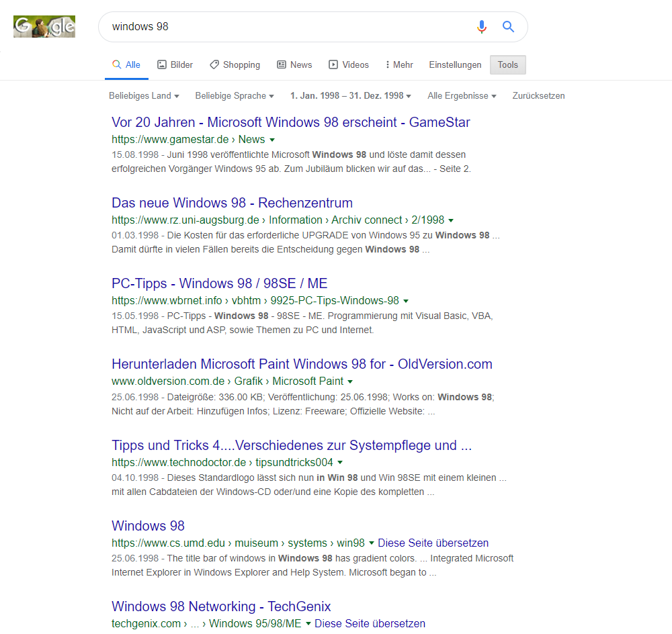Viewport: 672px width, 634px height.
Task: Expand arrow next to cs.umd.edu win98 URL
Action: point(371,543)
